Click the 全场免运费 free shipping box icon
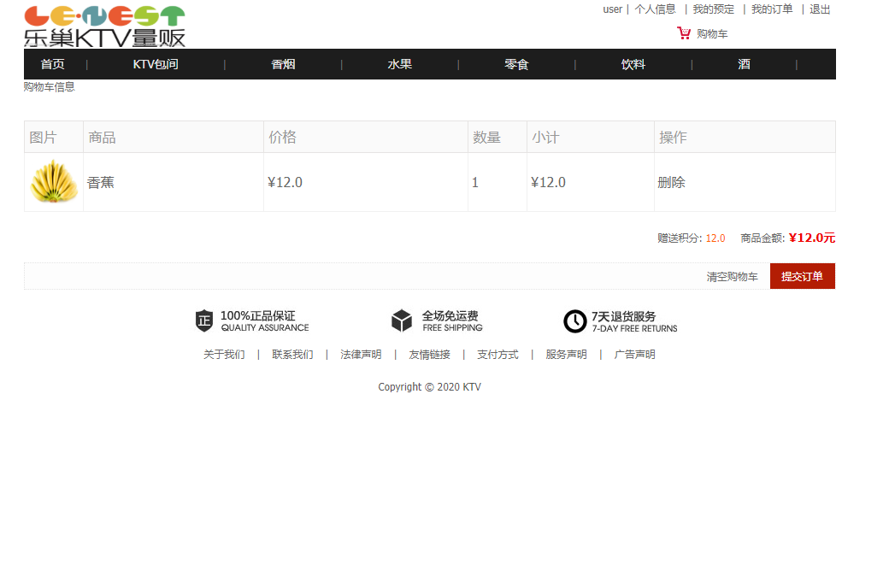895x588 pixels. click(x=401, y=320)
